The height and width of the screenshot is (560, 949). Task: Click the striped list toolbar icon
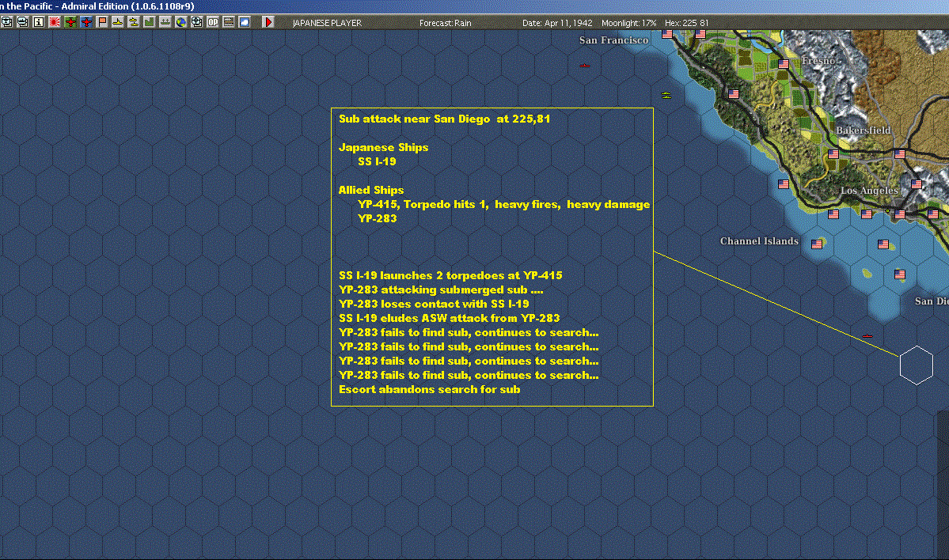(x=228, y=22)
